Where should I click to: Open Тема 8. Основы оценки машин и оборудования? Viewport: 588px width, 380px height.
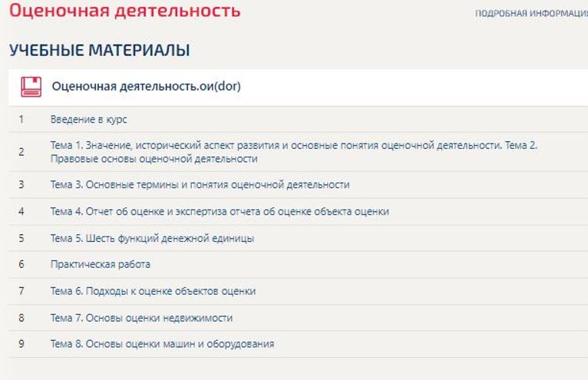pyautogui.click(x=162, y=344)
